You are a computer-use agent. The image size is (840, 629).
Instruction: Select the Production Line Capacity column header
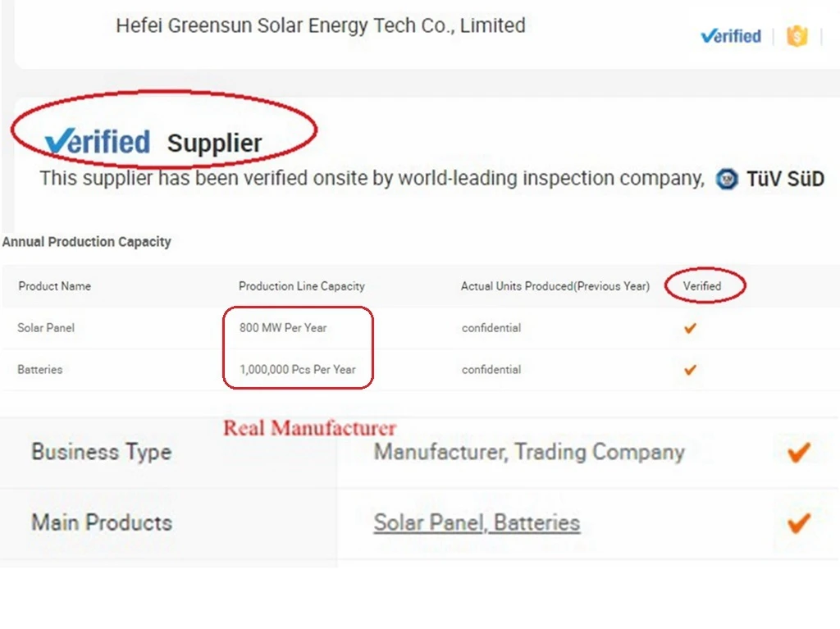pyautogui.click(x=302, y=286)
